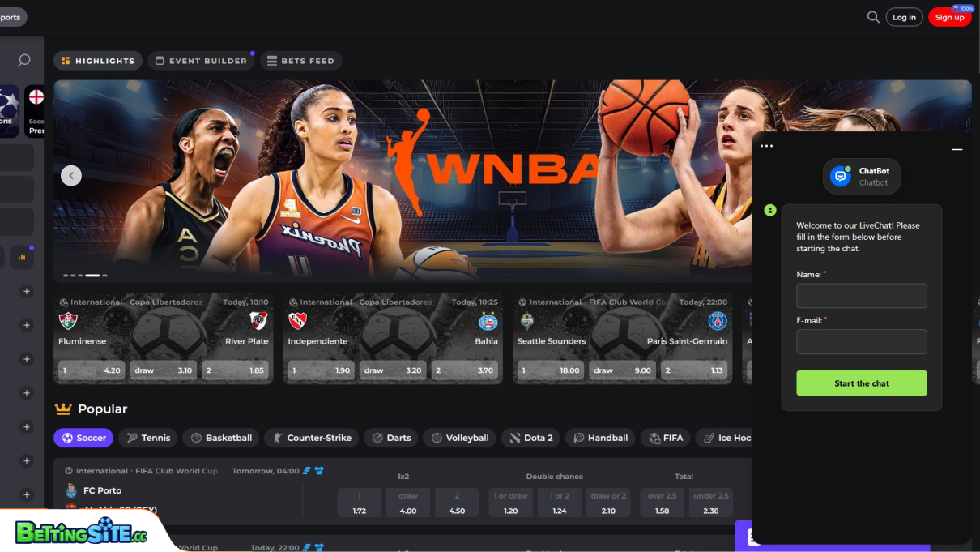Click the banner carousel pagination dots
Screen dimensions: 980x552
(85, 276)
